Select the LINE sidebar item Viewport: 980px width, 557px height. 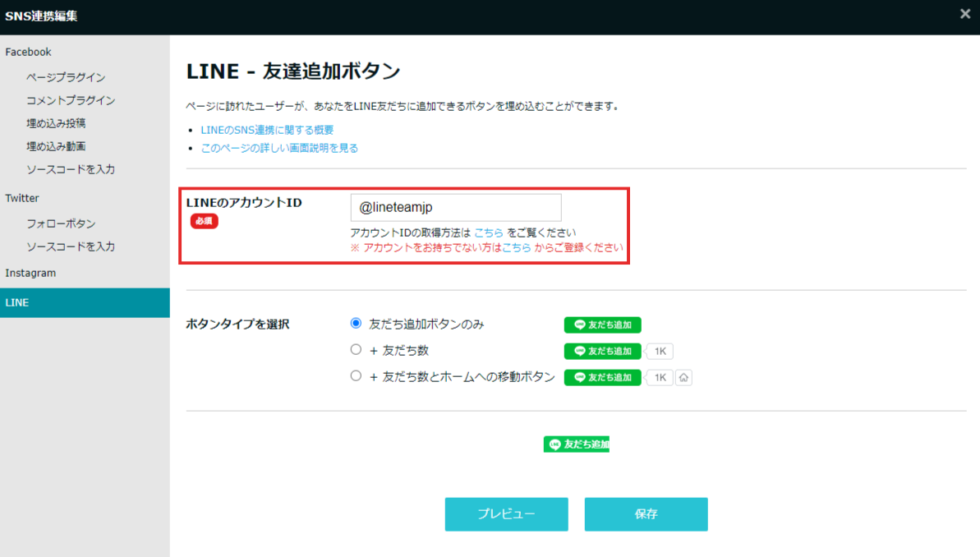(85, 302)
